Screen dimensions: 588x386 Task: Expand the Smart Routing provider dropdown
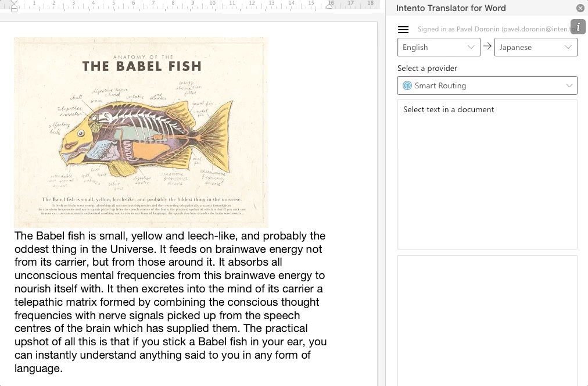[x=487, y=85]
